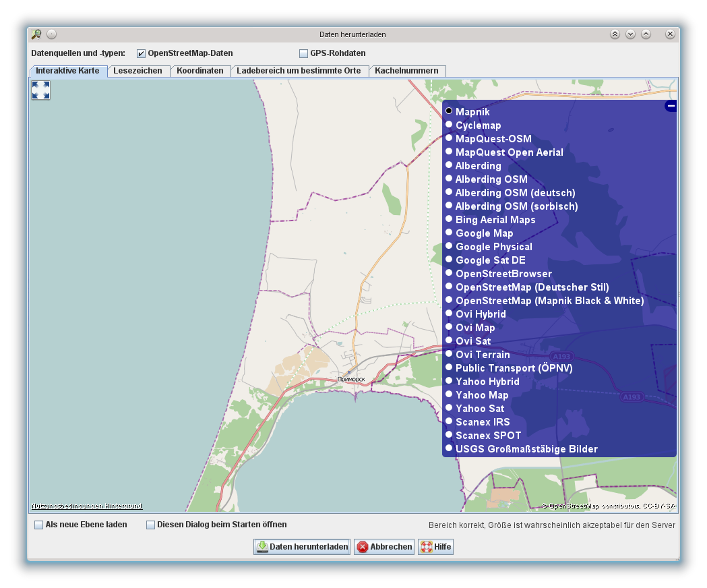Close the download dialog window
Image resolution: width=707 pixels, height=588 pixels.
[x=670, y=34]
